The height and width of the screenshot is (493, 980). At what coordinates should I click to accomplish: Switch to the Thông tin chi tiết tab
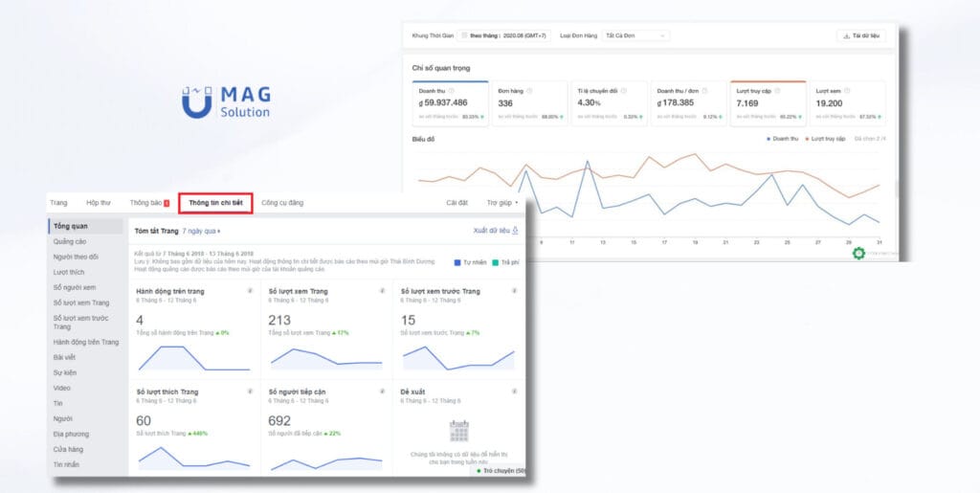coord(215,203)
